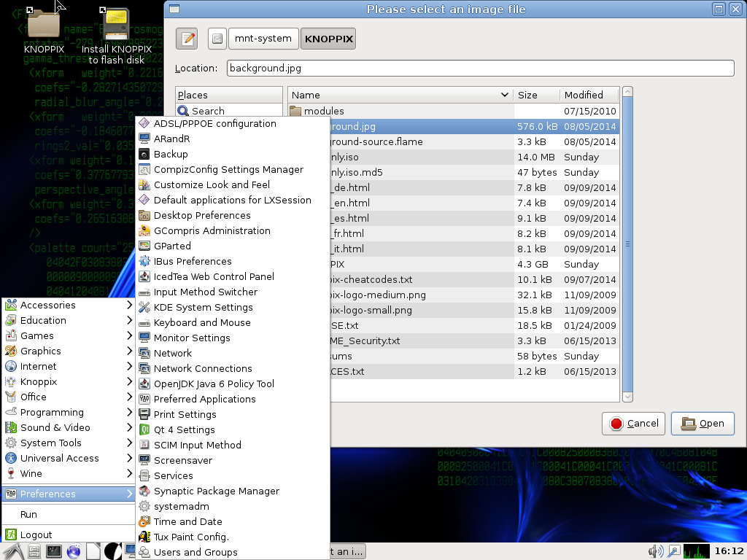This screenshot has width=747, height=560.
Task: Open Qt 4 Settings
Action: tap(233, 429)
